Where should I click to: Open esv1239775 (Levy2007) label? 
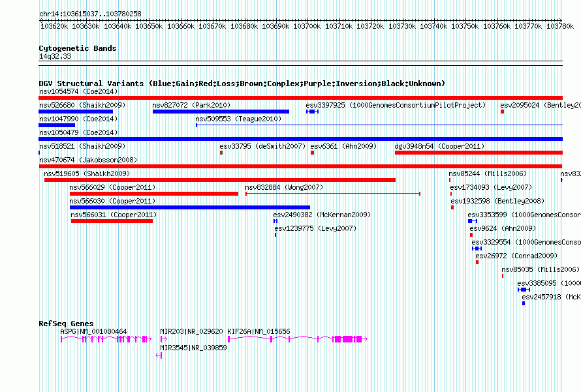tap(315, 228)
